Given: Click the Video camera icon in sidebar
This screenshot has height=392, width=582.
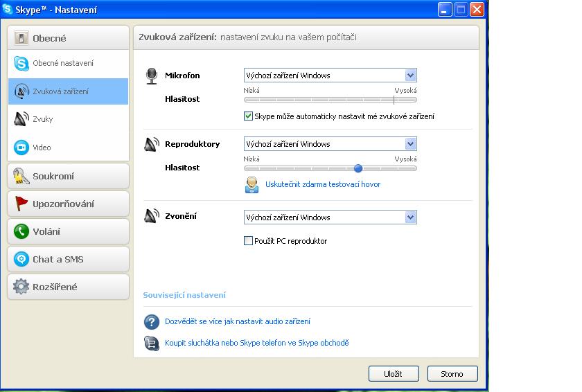Looking at the screenshot, I should [21, 148].
